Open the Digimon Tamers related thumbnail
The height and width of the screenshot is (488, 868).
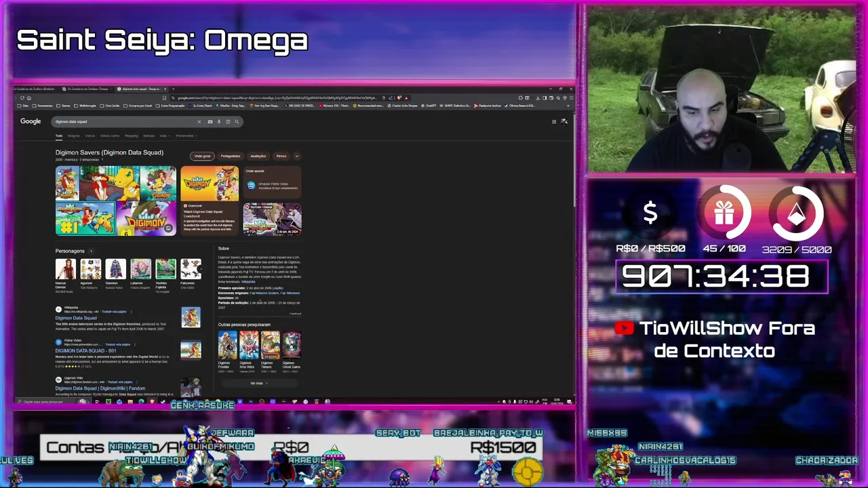pos(270,344)
